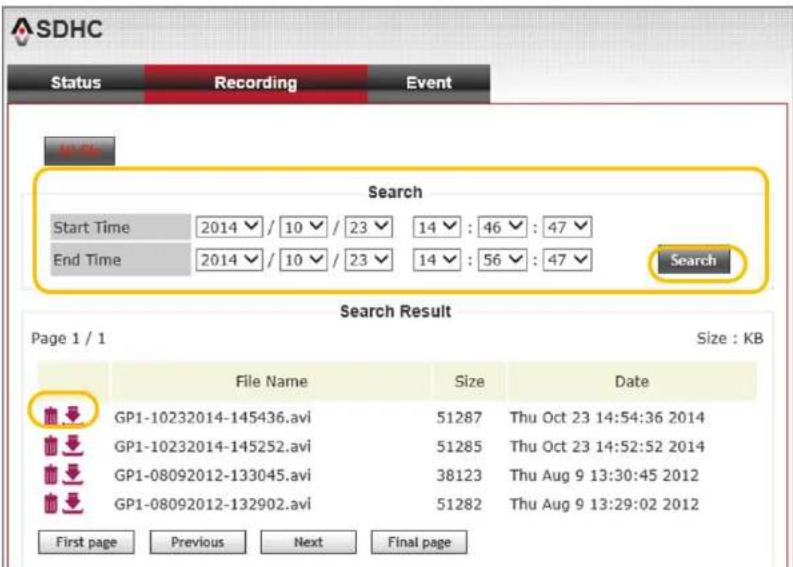Download file GP1-10232014-145436.avi
793x567 pixels.
[x=73, y=416]
